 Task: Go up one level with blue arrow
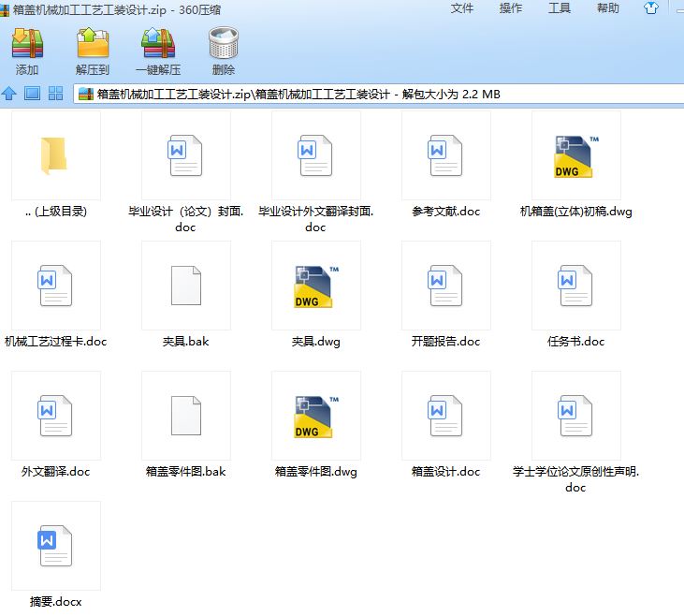[8, 94]
